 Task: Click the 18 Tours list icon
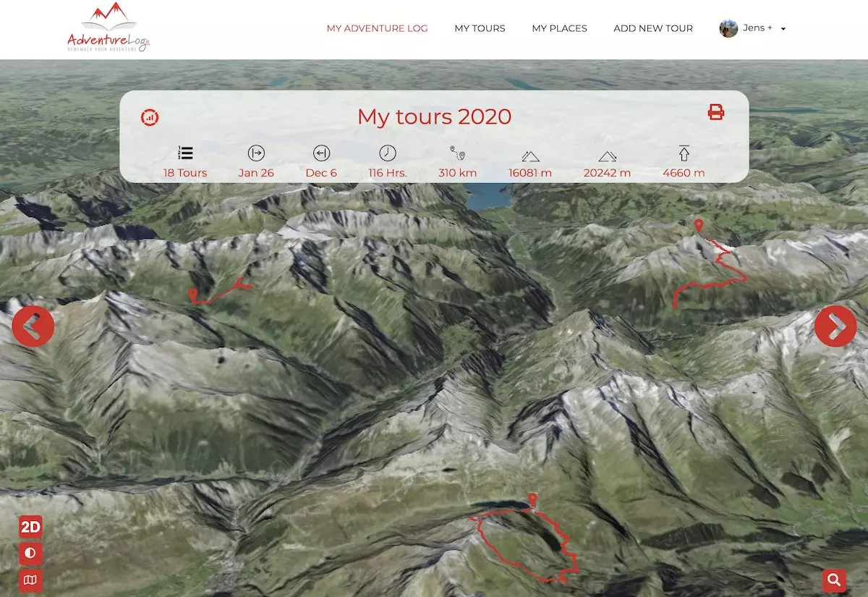tap(185, 153)
